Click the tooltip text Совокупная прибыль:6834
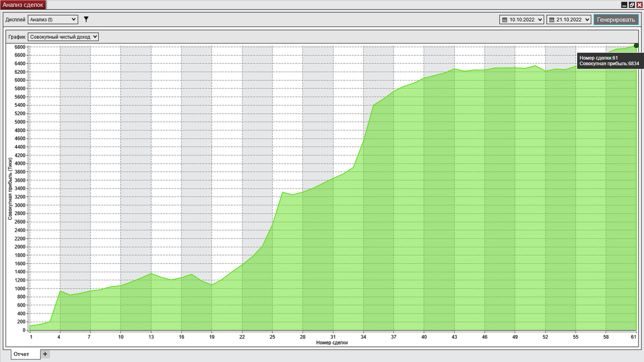 (609, 64)
